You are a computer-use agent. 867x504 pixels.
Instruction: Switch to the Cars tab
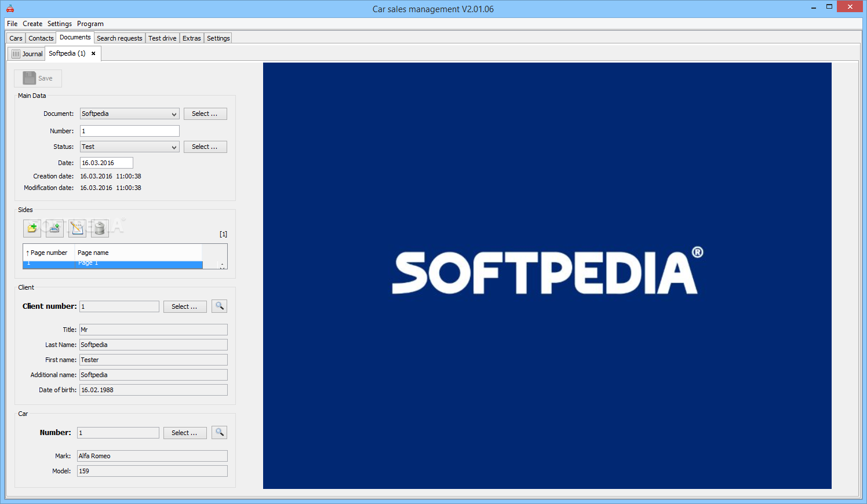coord(16,38)
